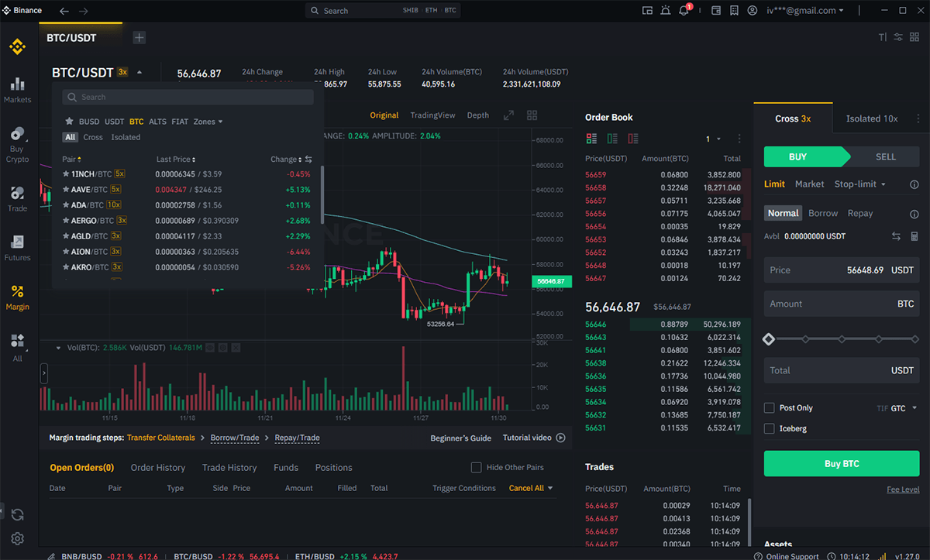This screenshot has height=560, width=930.
Task: Click Transfer Collaterals link
Action: pyautogui.click(x=161, y=438)
